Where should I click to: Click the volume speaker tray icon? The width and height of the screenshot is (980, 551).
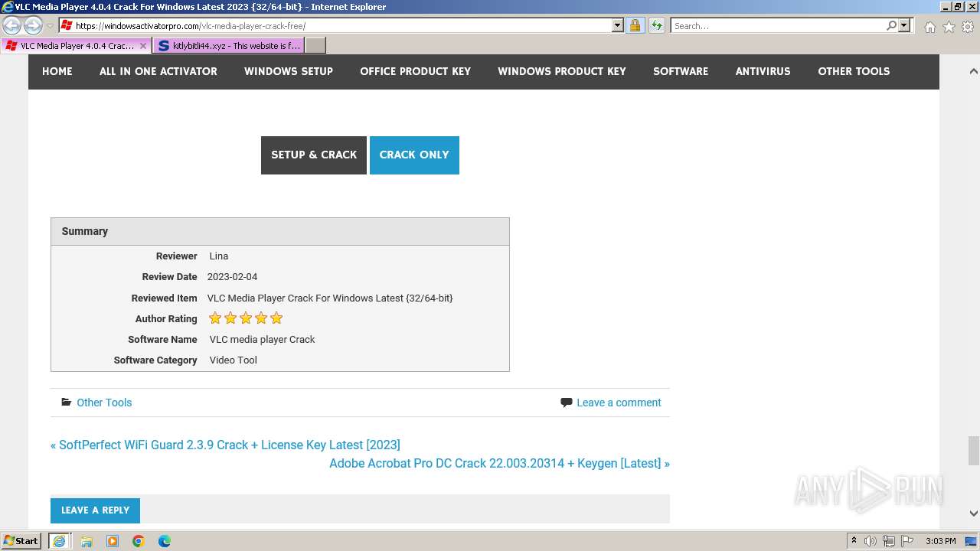point(871,541)
